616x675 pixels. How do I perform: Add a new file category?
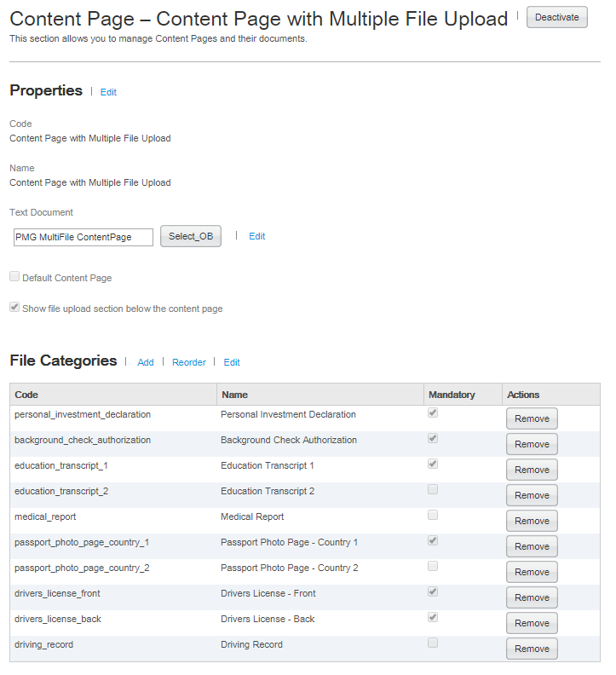(146, 362)
